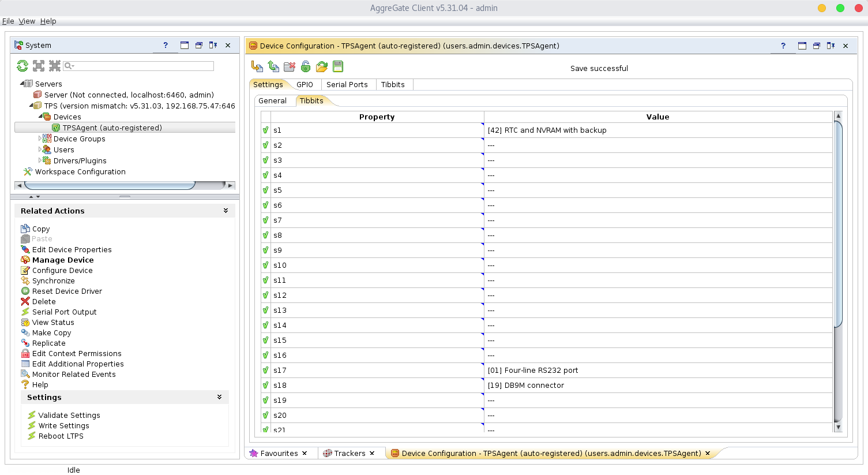Expand the Drivers/Plugins node
This screenshot has height=475, width=868.
[x=40, y=160]
